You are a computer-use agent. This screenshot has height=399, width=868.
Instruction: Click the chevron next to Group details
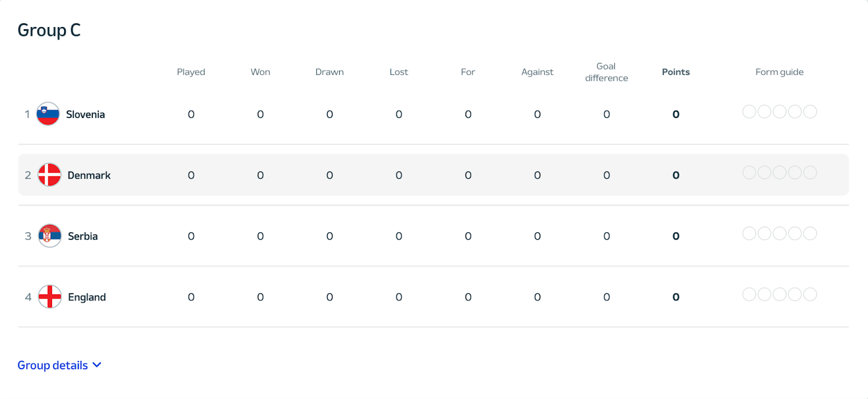pyautogui.click(x=97, y=365)
